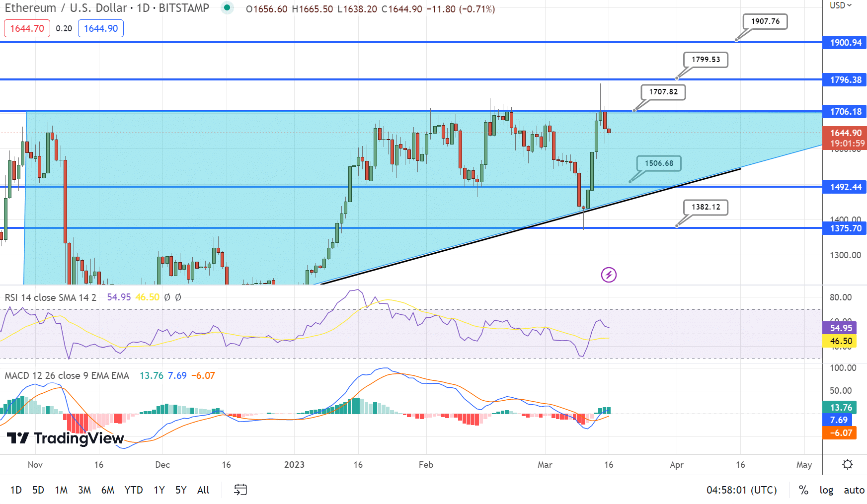The image size is (867, 504).
Task: Open the USD currency dropdown
Action: [841, 5]
